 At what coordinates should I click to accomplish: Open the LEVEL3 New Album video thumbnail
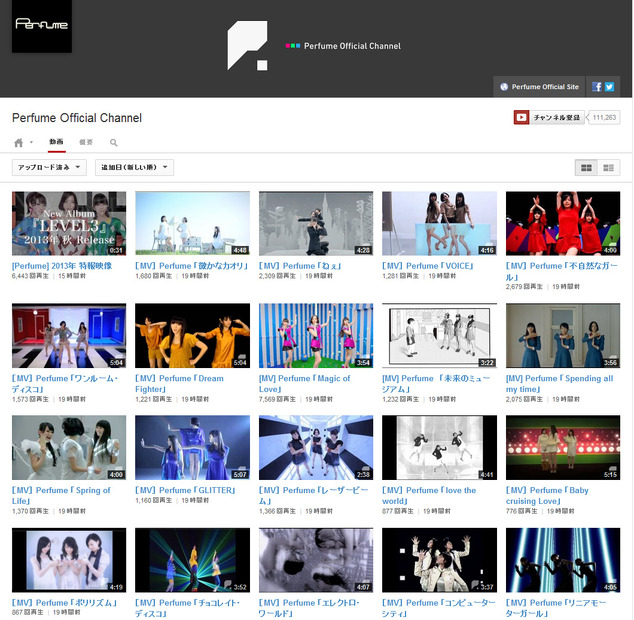coord(69,223)
